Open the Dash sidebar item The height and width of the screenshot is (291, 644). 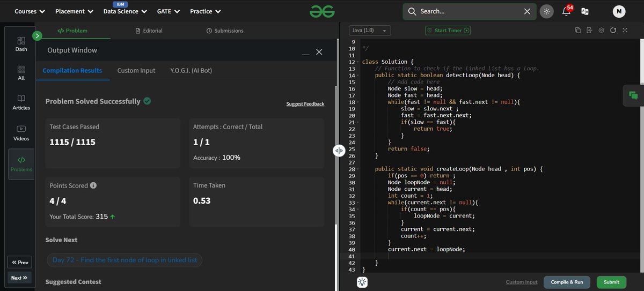[21, 44]
